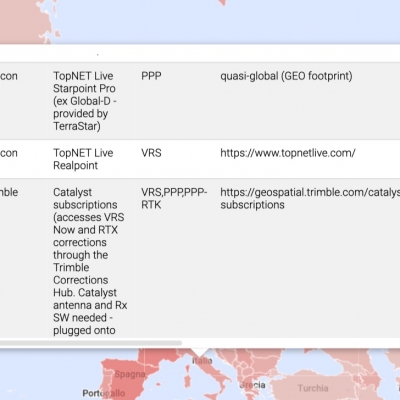Open the topnetlive.com URL
The width and height of the screenshot is (400, 400).
coord(288,153)
